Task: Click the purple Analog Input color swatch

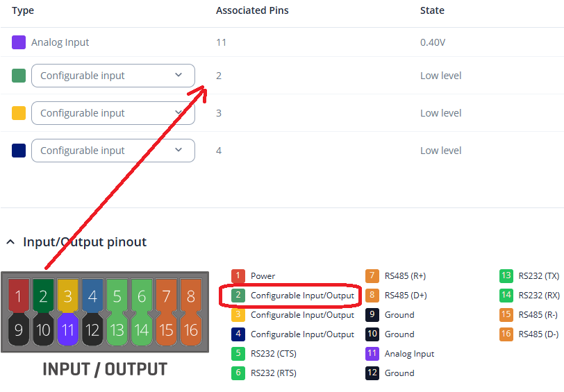Action: [19, 42]
